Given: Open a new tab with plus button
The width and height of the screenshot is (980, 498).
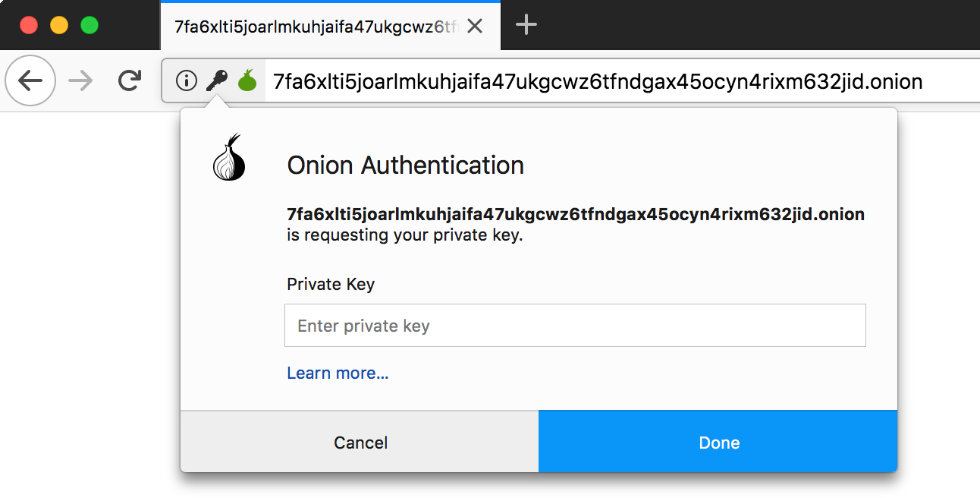Looking at the screenshot, I should pyautogui.click(x=526, y=26).
